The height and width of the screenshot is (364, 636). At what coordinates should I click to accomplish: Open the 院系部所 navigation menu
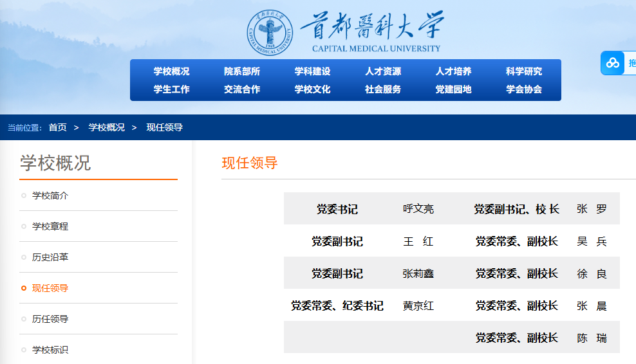point(242,71)
